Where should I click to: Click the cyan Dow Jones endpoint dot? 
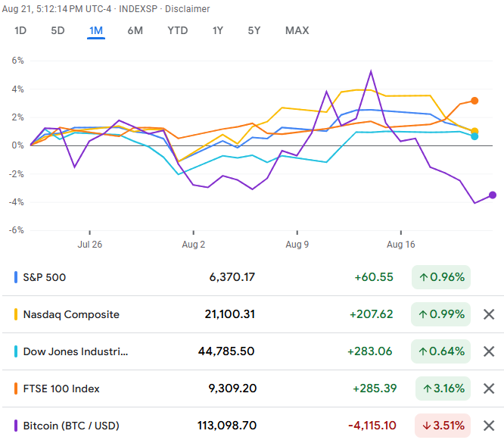pyautogui.click(x=474, y=136)
